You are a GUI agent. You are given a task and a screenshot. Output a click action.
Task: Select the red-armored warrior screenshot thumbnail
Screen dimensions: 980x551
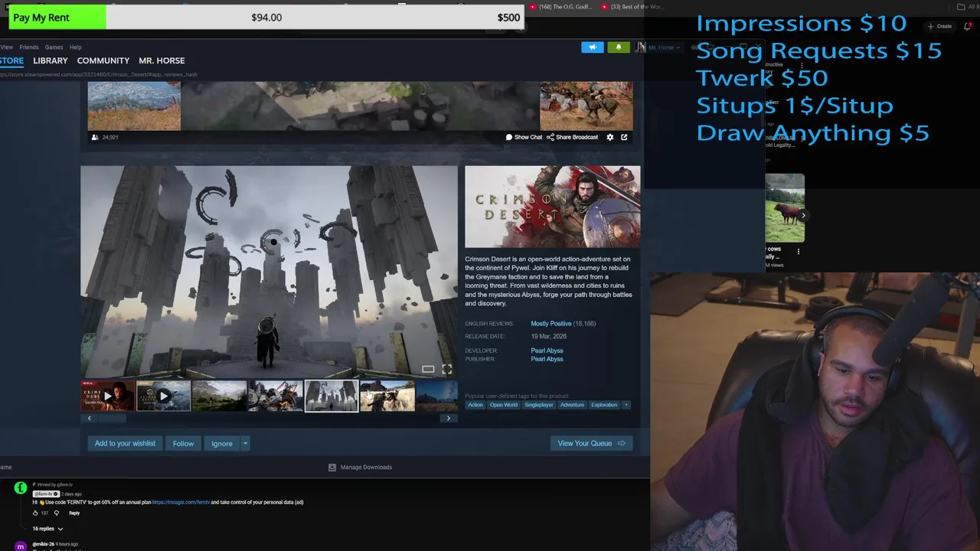(276, 396)
